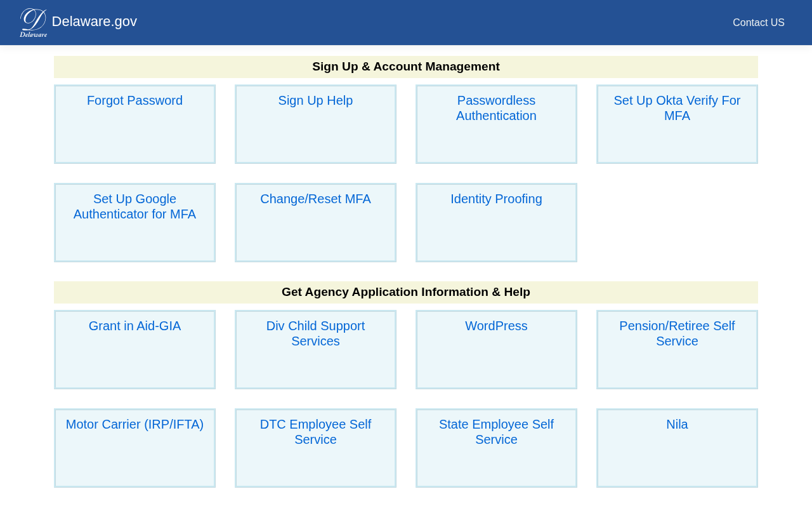Click the Delaware logo icon

[33, 22]
